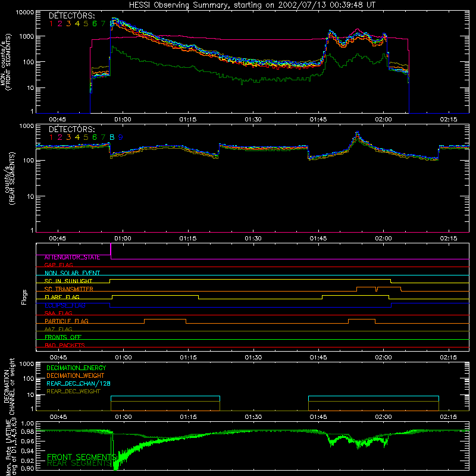Click the raised SC_TRANSMITTER segment near 02:00

click(x=379, y=287)
